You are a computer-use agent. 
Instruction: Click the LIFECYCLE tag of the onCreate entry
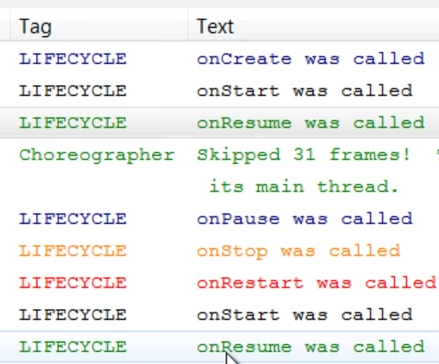point(73,59)
